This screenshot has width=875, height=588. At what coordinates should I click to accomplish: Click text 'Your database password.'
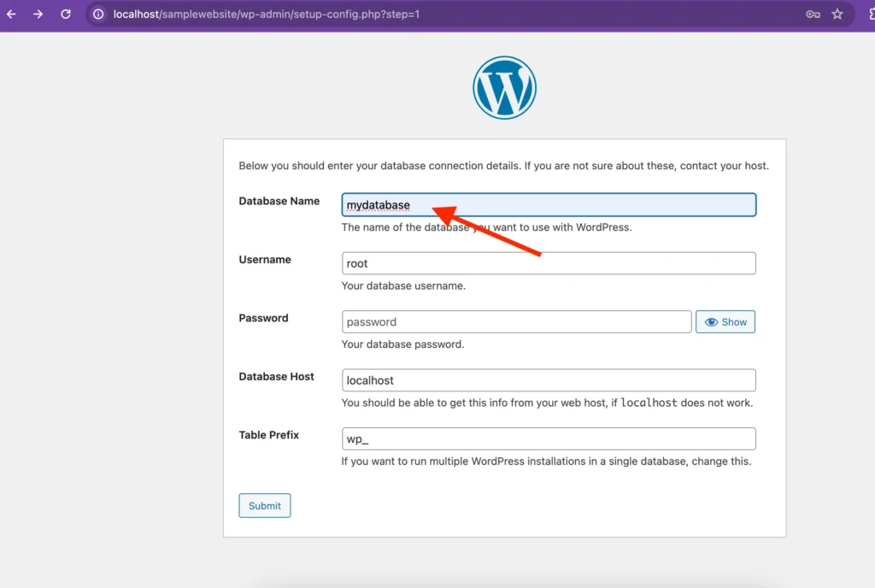tap(403, 344)
